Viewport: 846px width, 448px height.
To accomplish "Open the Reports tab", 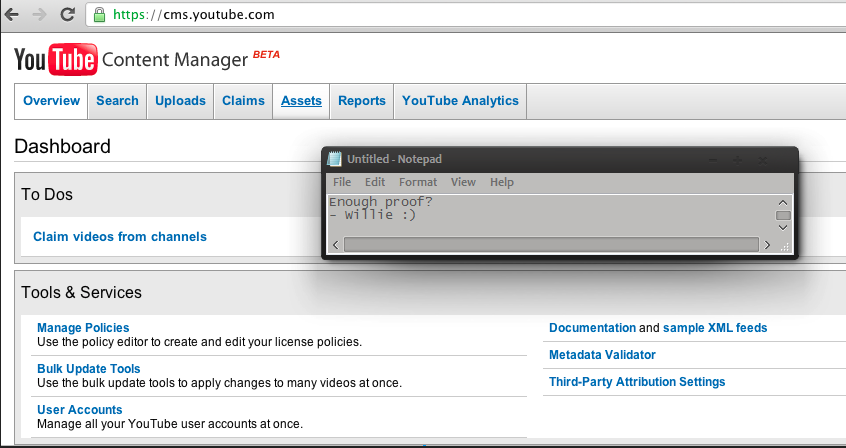I will click(361, 101).
